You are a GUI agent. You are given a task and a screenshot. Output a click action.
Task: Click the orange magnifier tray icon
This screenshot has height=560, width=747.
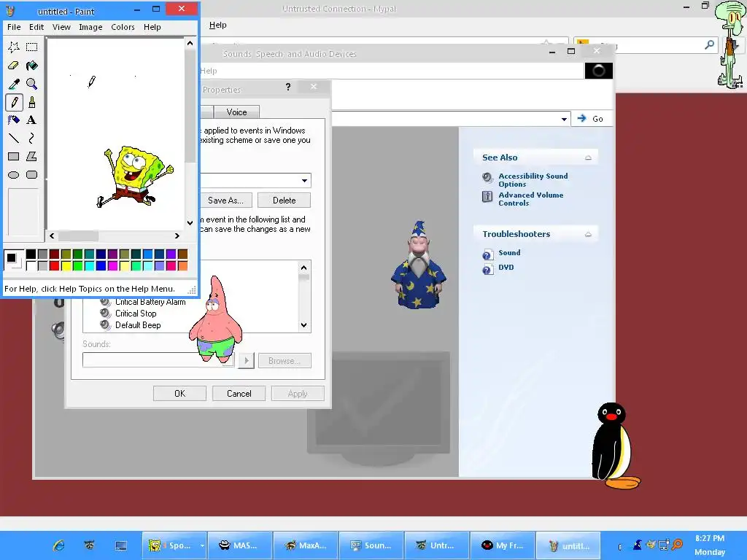pyautogui.click(x=677, y=544)
